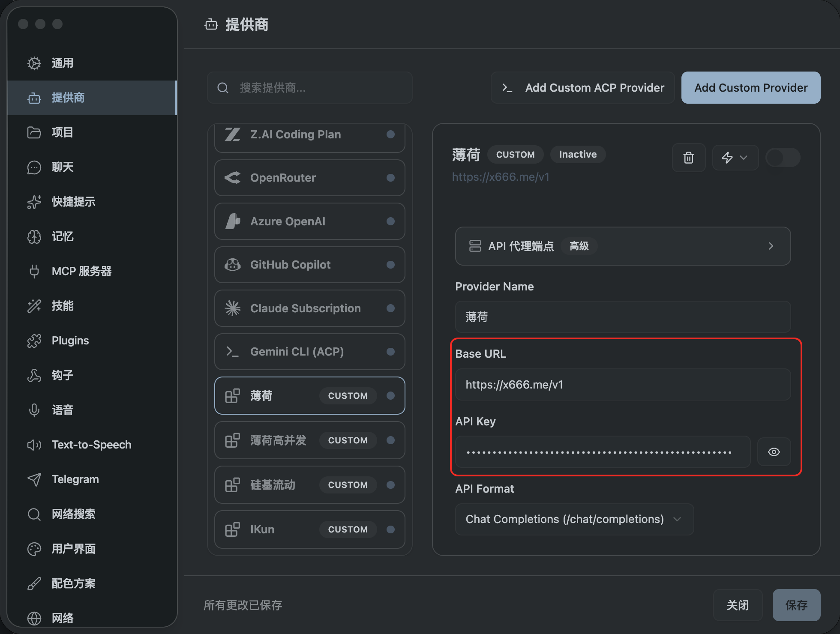Click the 配色方案 brush icon
840x634 pixels.
[34, 583]
